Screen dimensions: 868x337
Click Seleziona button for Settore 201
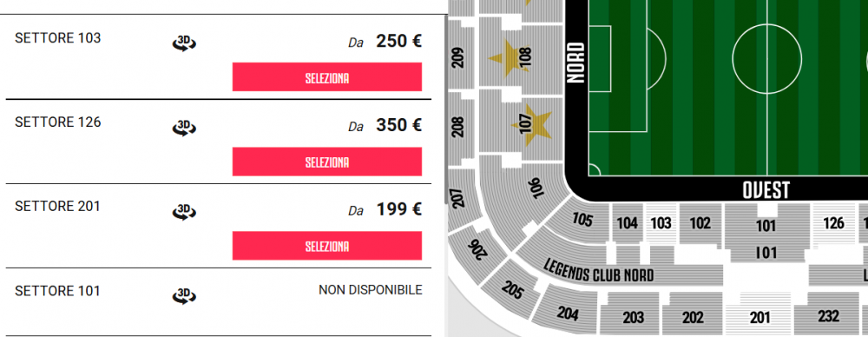pos(327,246)
